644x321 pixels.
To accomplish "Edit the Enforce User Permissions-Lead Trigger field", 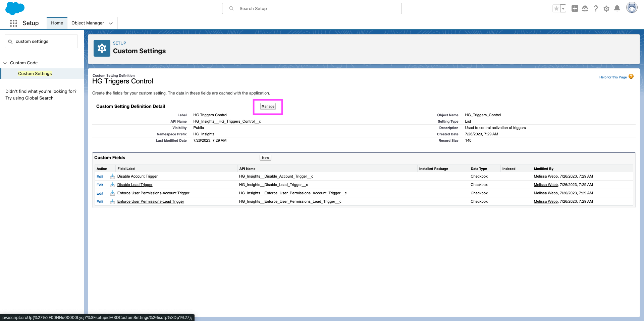I will click(x=100, y=202).
